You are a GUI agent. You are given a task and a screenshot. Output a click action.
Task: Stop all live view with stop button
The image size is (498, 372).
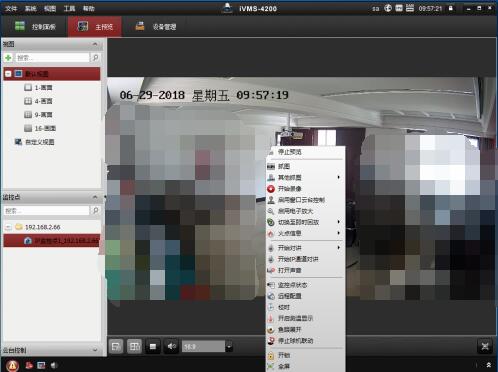(x=153, y=347)
